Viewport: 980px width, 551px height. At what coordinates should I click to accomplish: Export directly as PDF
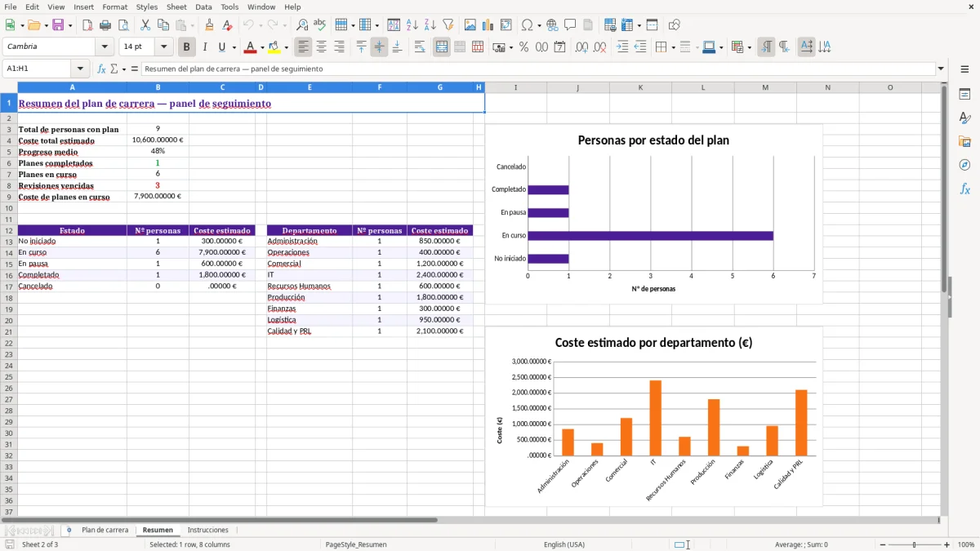click(x=87, y=25)
